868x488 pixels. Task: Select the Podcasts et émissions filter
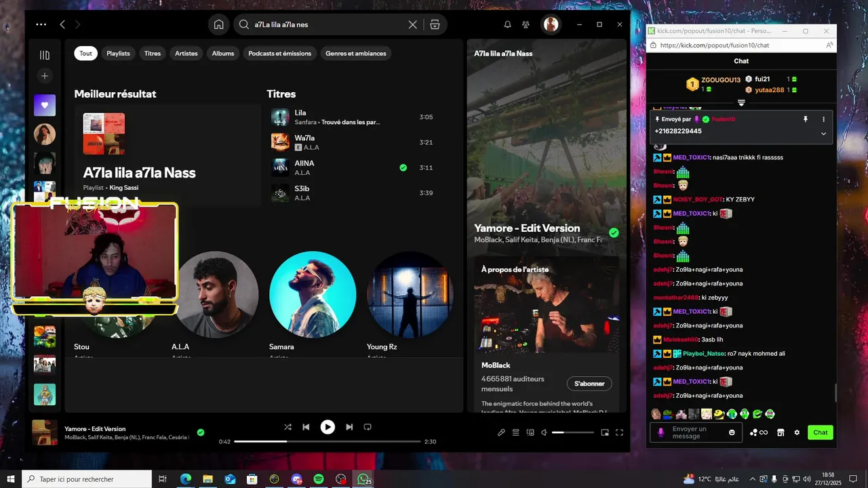coord(280,54)
